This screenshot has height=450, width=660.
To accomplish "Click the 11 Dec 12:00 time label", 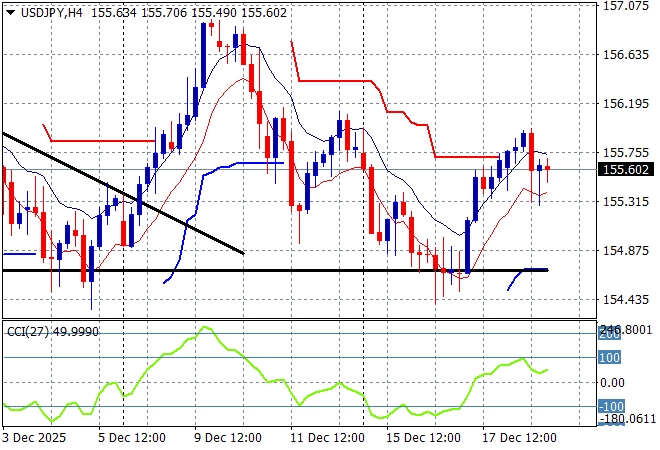I will (327, 438).
